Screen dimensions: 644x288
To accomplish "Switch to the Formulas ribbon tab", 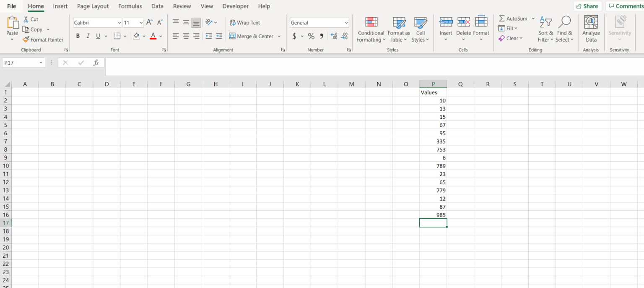I will tap(130, 6).
